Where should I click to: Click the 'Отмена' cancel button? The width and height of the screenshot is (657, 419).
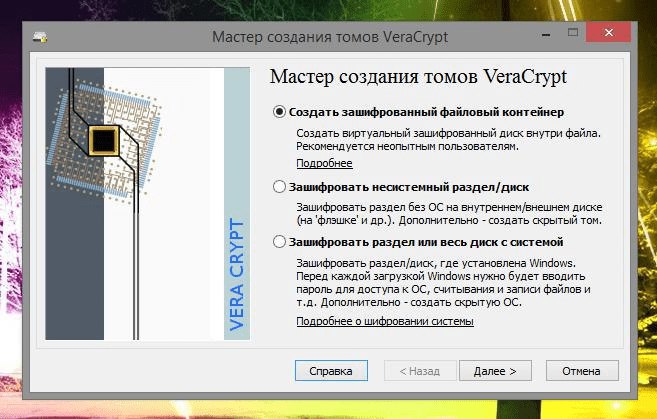click(x=582, y=371)
